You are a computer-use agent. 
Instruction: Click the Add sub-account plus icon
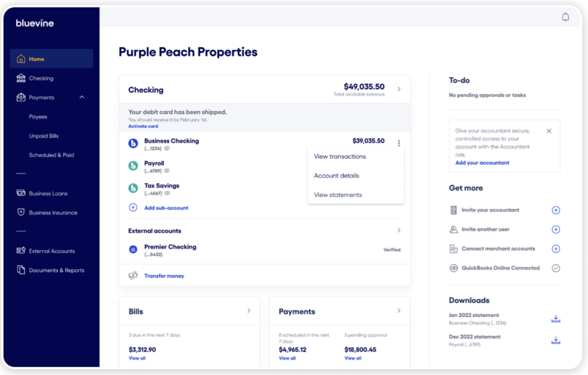(133, 207)
